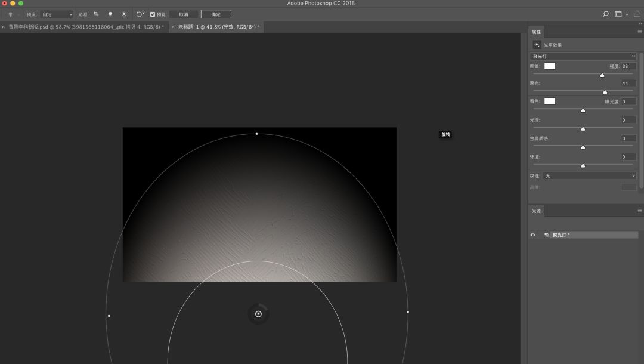644x364 pixels.
Task: Click the search magnifier icon
Action: pos(605,14)
